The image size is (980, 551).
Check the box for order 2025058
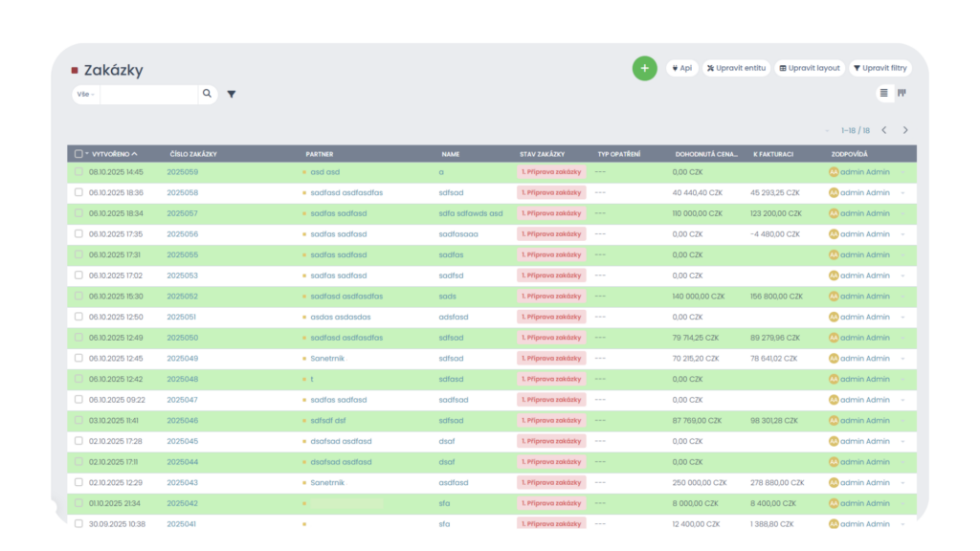pyautogui.click(x=78, y=192)
